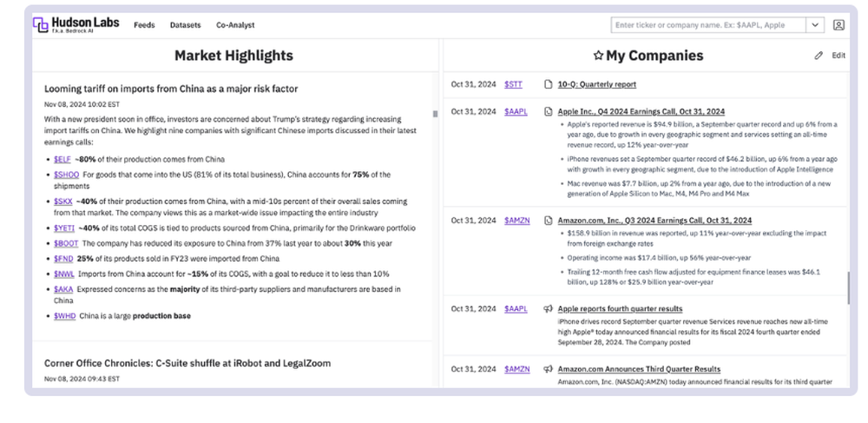Open the 10-Q: Quarterly report link
868x423 pixels.
tap(597, 84)
